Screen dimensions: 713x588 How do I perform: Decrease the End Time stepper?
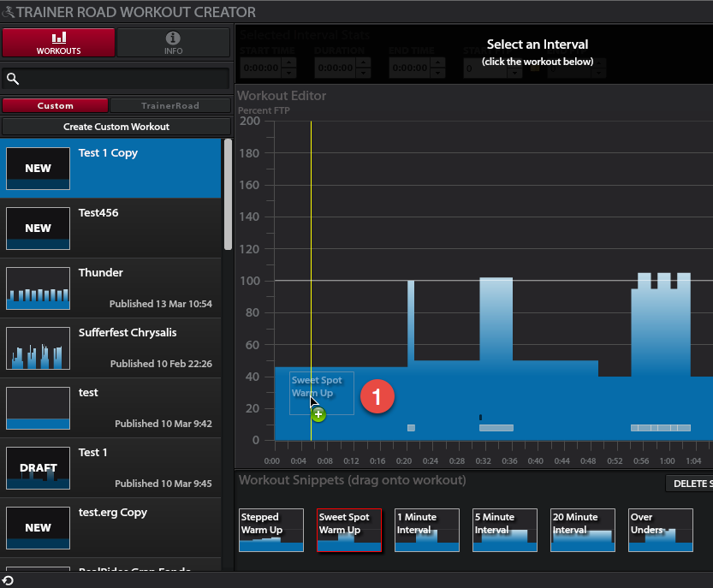(438, 74)
